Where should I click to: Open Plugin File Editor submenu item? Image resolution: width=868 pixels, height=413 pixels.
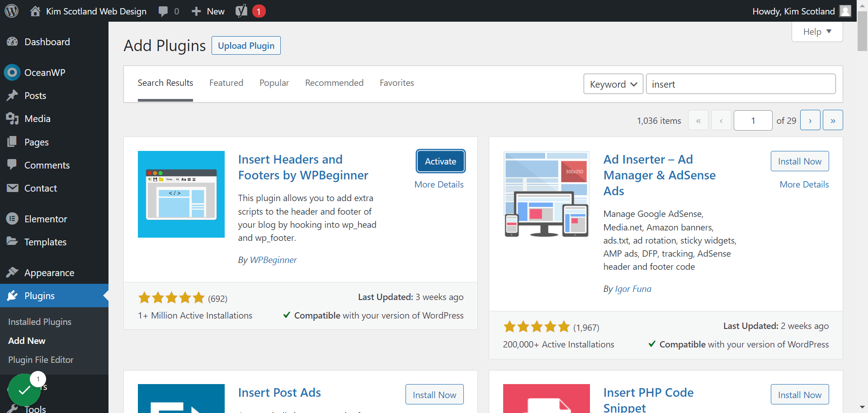(x=41, y=360)
